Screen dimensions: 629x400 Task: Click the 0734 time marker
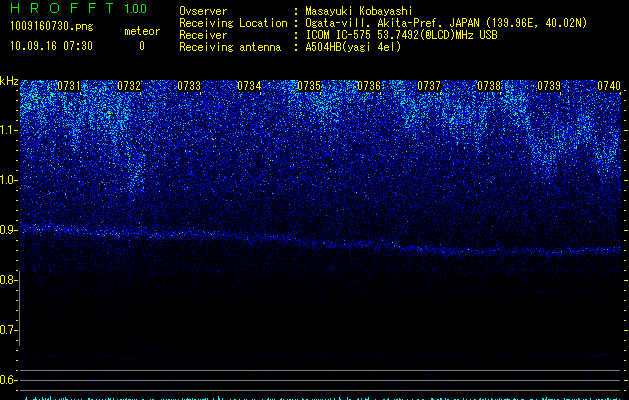click(249, 86)
